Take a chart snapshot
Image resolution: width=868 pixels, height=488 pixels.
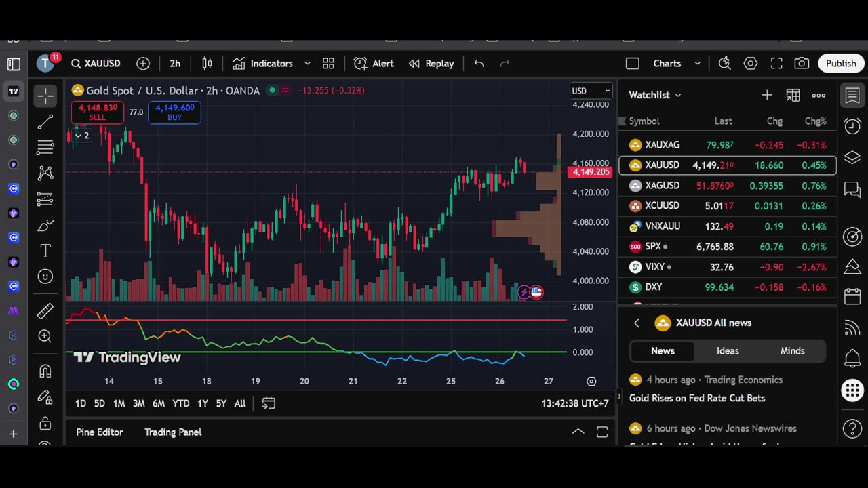click(802, 64)
